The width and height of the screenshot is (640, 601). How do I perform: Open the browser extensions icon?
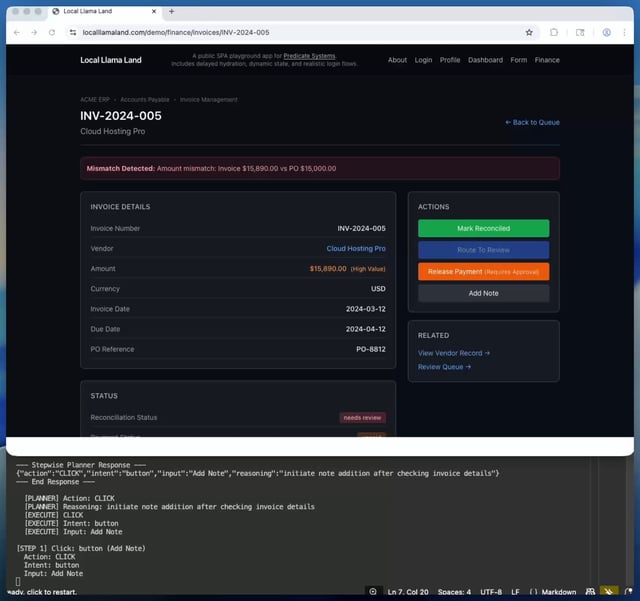tap(554, 32)
